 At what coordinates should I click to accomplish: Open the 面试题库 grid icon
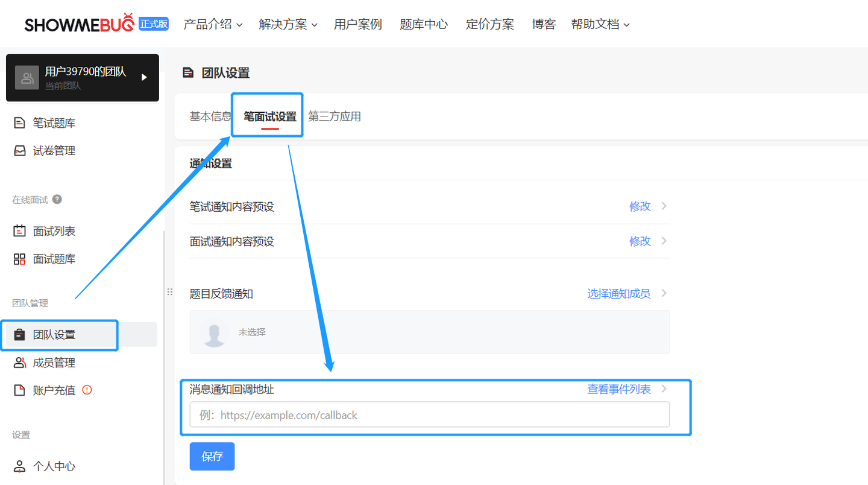[x=20, y=258]
